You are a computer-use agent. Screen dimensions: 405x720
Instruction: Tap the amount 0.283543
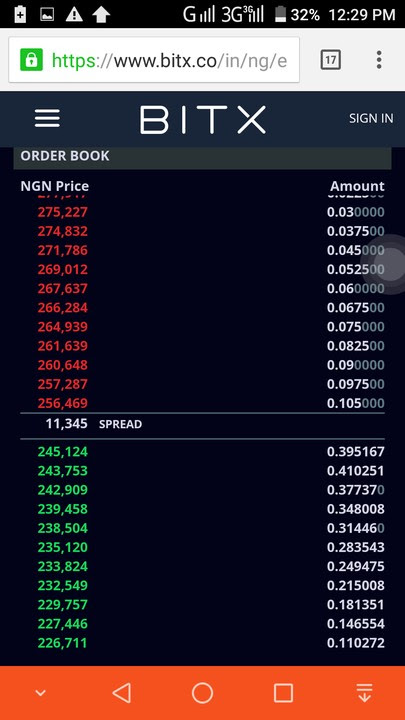[x=356, y=547]
